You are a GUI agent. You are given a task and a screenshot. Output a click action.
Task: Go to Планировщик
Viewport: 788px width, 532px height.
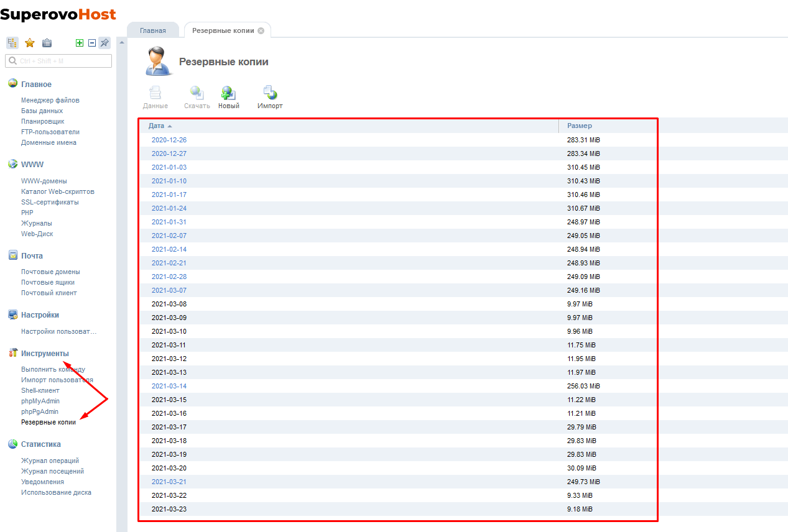tap(43, 121)
